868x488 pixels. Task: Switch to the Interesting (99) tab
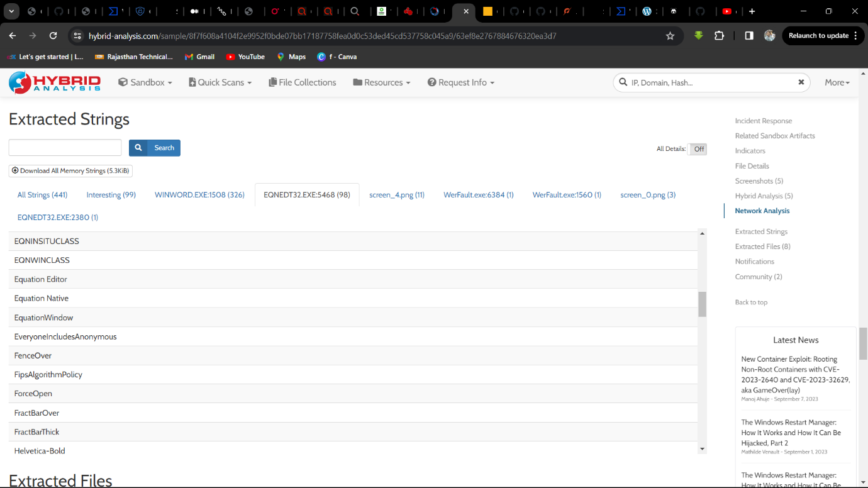[x=111, y=195]
